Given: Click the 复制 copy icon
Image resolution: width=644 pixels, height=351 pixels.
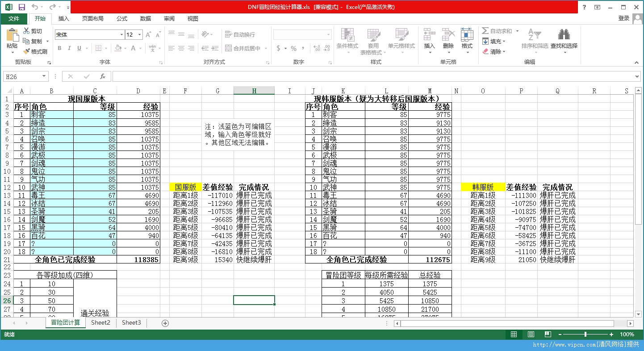Looking at the screenshot, I should click(x=26, y=41).
